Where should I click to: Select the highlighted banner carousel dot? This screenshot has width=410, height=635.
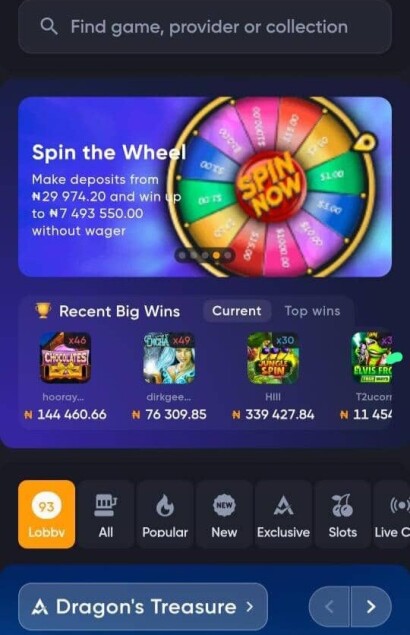click(217, 255)
